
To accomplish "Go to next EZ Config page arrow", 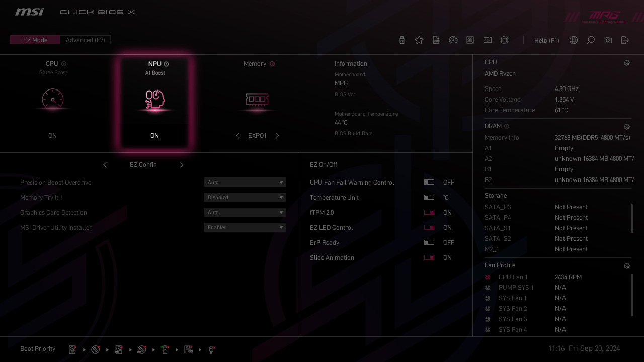I will (182, 165).
